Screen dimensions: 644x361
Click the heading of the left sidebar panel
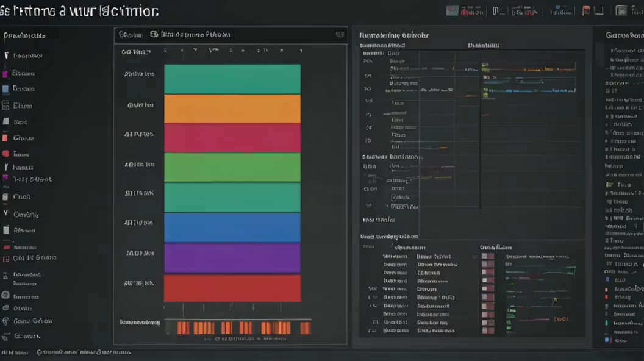point(24,35)
